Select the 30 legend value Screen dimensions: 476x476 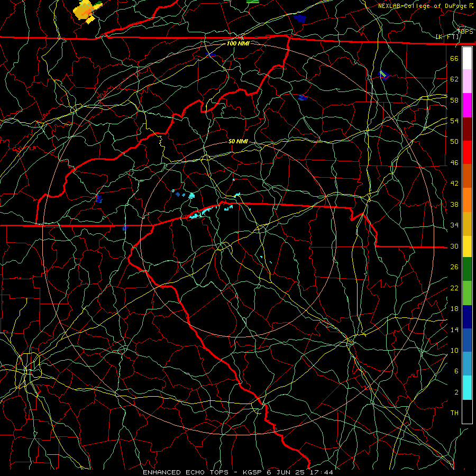[454, 246]
